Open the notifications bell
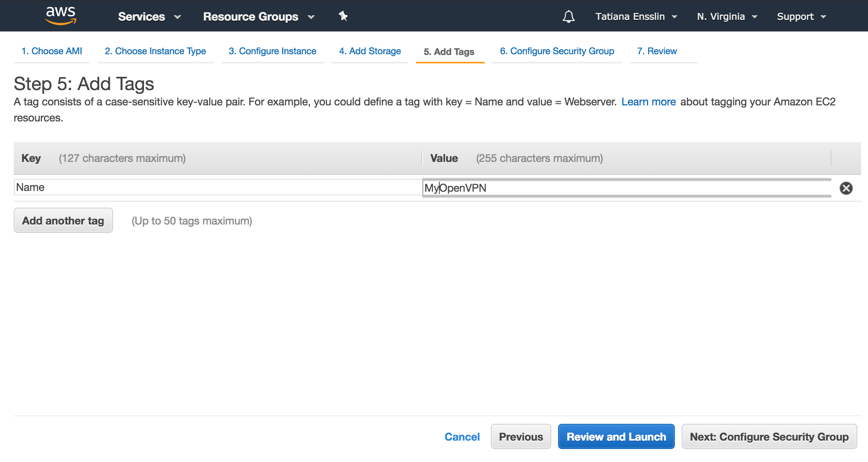868x462 pixels. (x=568, y=16)
